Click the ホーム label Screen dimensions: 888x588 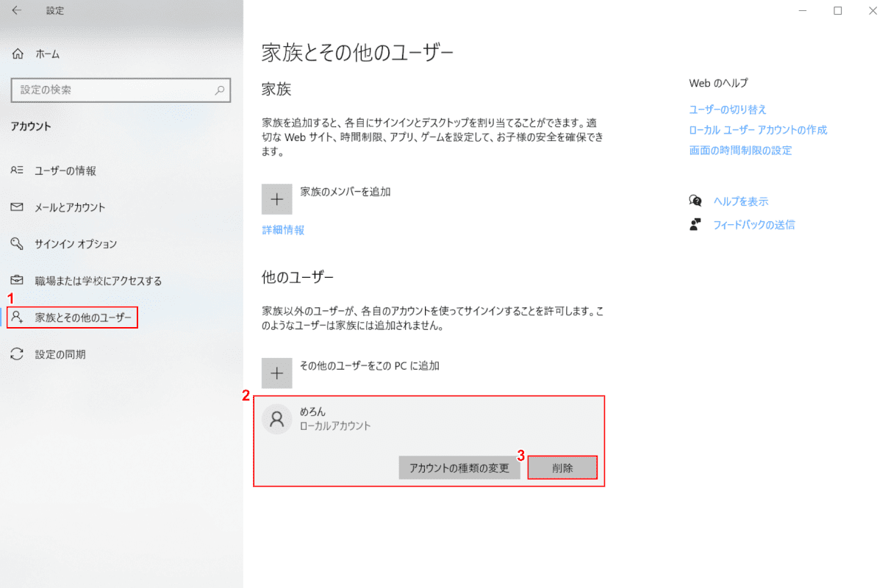tap(48, 54)
